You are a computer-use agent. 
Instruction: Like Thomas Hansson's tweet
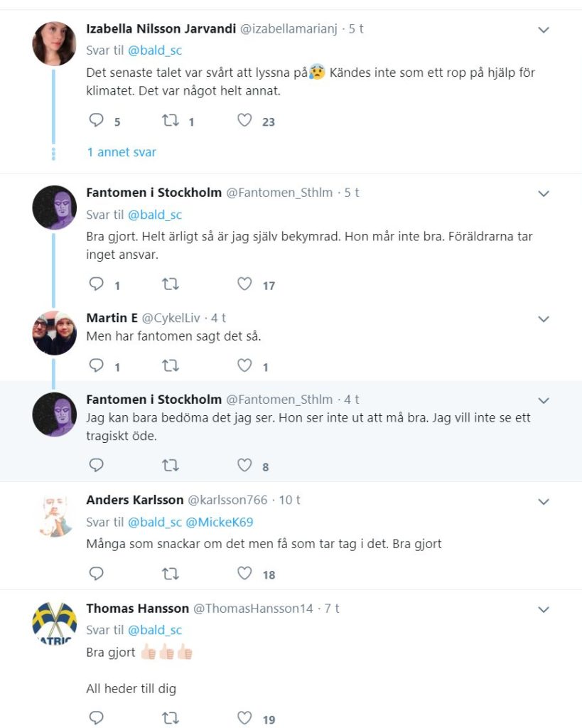click(x=244, y=718)
